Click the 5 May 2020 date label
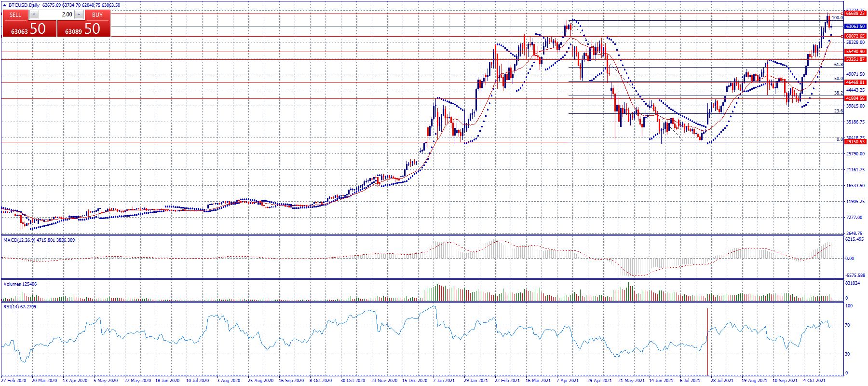Image resolution: width=868 pixels, height=386 pixels. 106,381
